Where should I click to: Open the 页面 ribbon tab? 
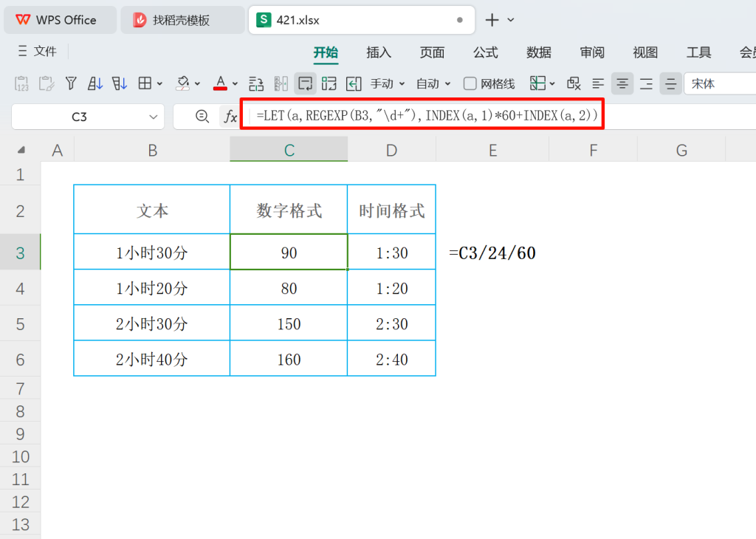coord(432,52)
